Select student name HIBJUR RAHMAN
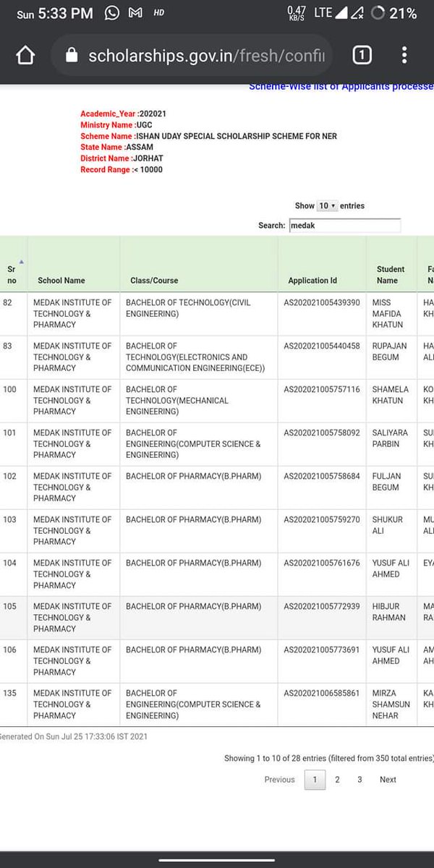This screenshot has width=434, height=868. 389,612
